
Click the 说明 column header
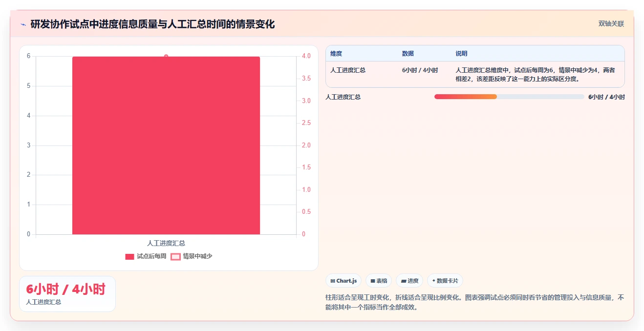tap(461, 54)
